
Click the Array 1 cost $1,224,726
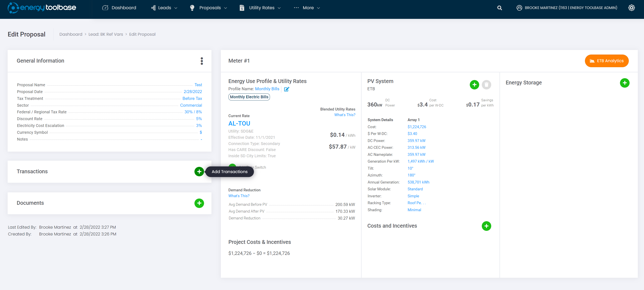[x=417, y=127]
